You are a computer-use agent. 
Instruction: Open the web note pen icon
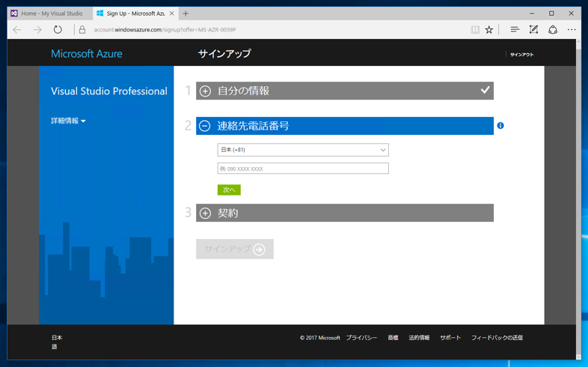[533, 30]
